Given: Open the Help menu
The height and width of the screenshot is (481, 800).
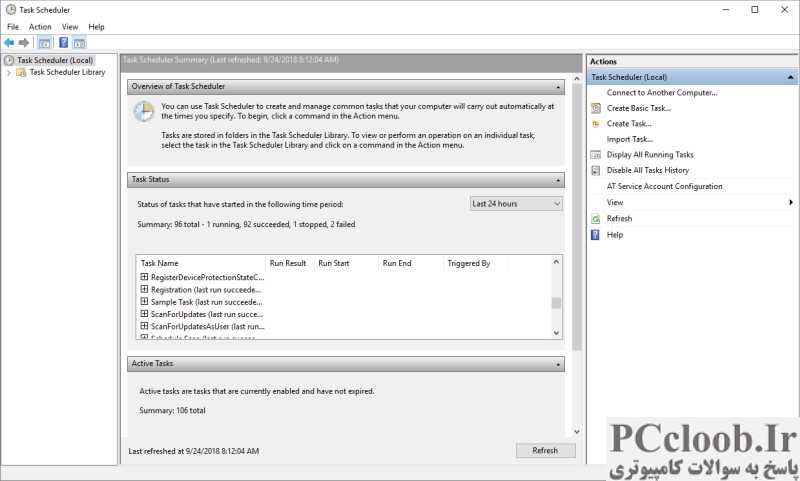Looking at the screenshot, I should tap(96, 27).
